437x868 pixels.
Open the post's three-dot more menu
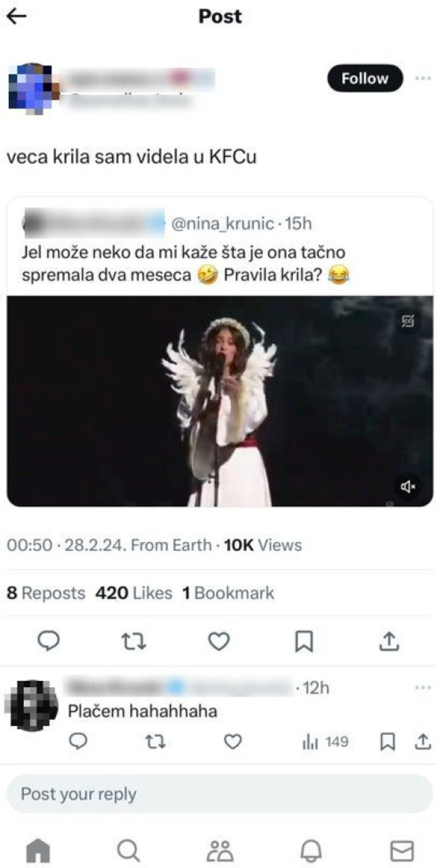422,78
